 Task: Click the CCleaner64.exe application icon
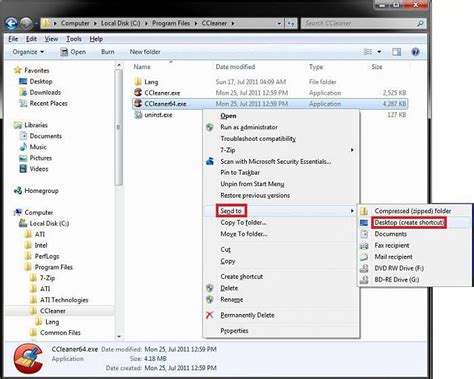point(138,104)
